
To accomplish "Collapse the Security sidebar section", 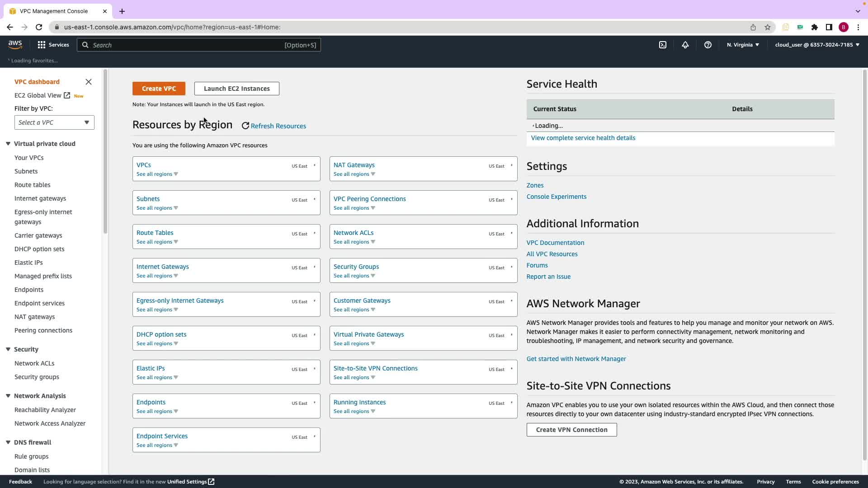I will [8, 349].
